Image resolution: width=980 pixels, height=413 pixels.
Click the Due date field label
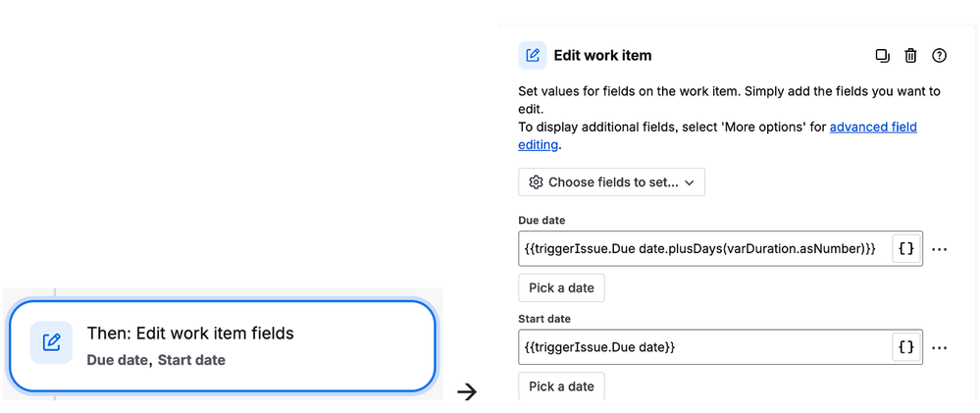[x=542, y=221]
